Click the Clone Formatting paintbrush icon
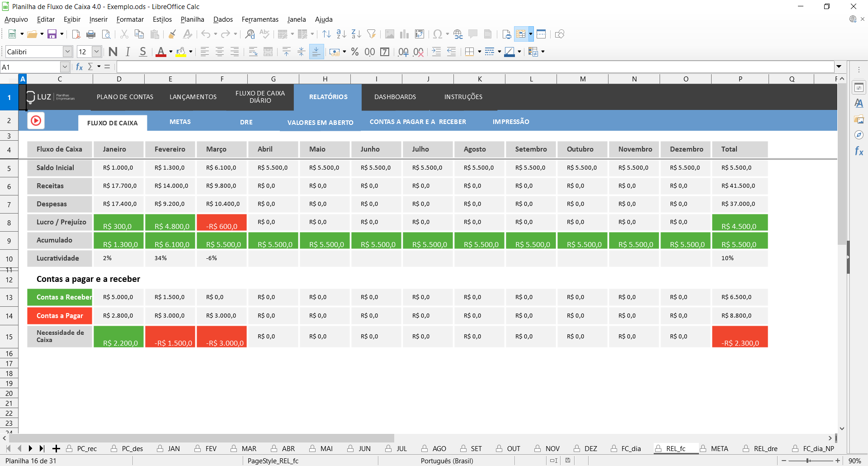 pos(172,34)
